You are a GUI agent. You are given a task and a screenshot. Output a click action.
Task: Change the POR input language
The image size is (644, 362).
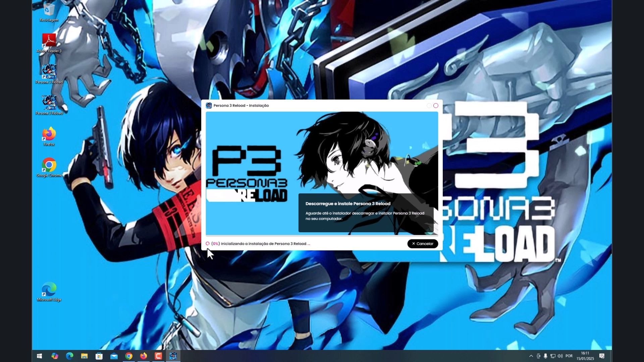click(x=569, y=356)
